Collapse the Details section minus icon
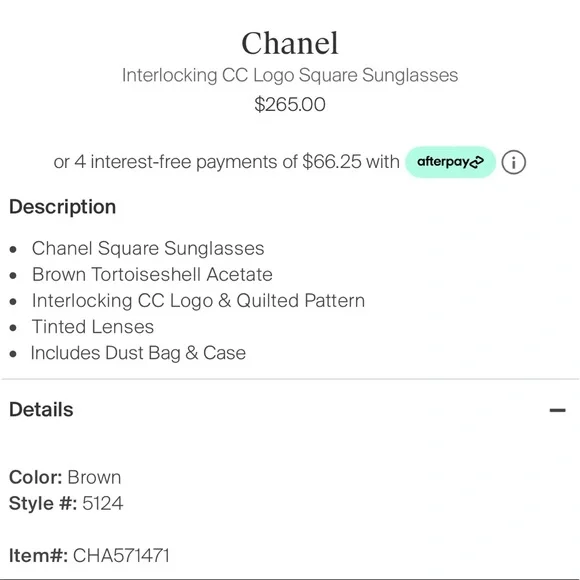 tap(557, 410)
